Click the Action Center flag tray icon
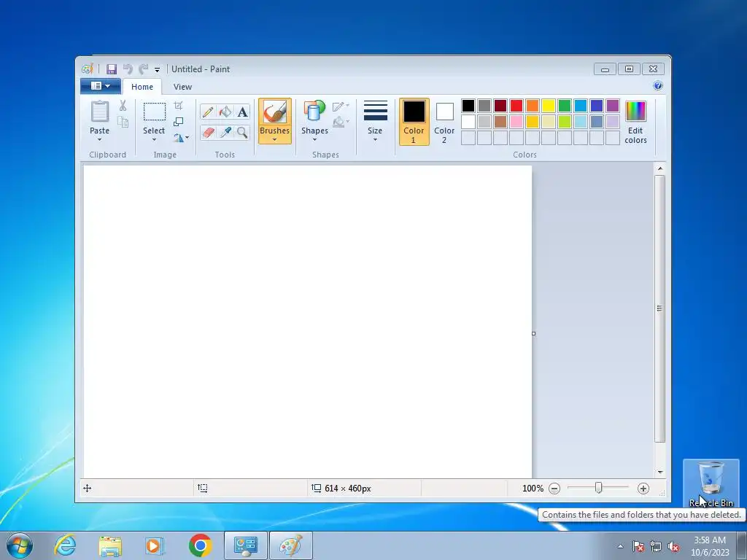Image resolution: width=747 pixels, height=560 pixels. [x=638, y=547]
